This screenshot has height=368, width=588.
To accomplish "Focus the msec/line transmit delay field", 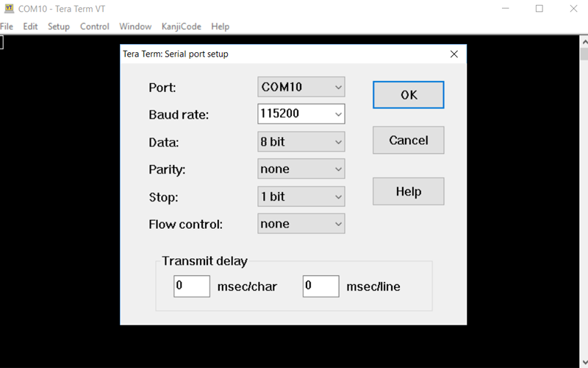I will (320, 286).
